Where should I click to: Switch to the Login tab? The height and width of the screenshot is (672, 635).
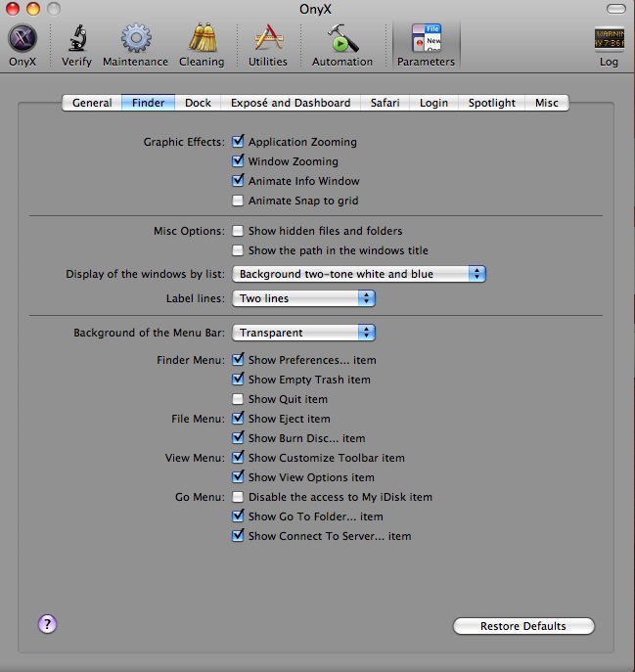point(433,103)
